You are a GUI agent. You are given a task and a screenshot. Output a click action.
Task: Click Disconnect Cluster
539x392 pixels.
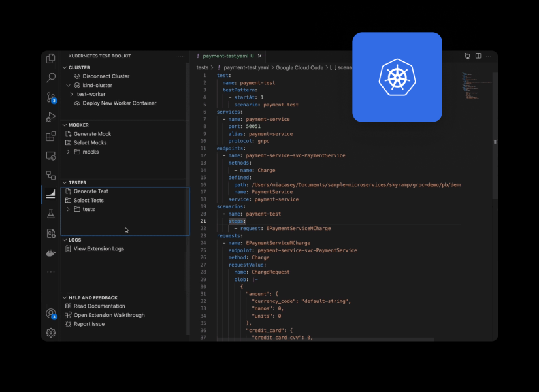point(106,76)
